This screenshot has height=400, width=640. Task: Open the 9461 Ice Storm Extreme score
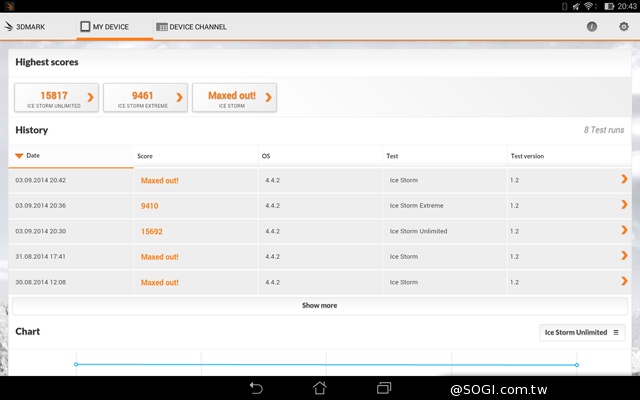tap(145, 98)
